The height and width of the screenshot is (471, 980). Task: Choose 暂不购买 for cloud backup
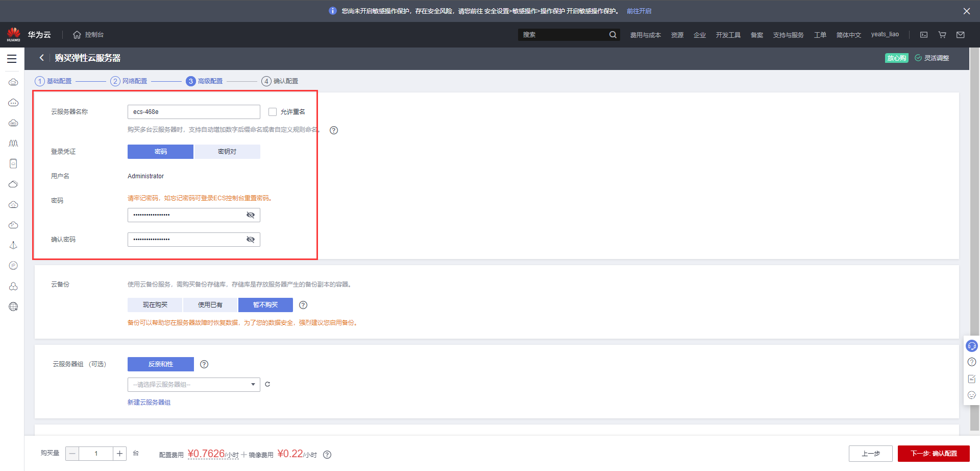pos(265,305)
